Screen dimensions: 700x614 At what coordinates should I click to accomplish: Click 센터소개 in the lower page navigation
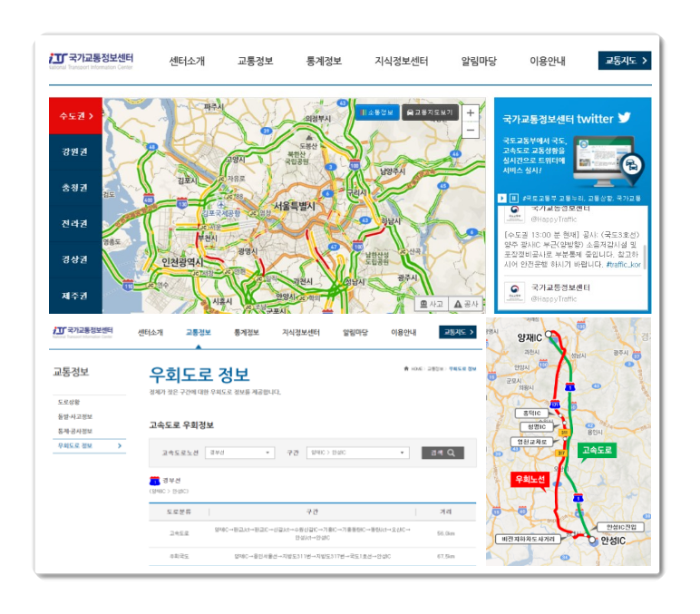(151, 332)
